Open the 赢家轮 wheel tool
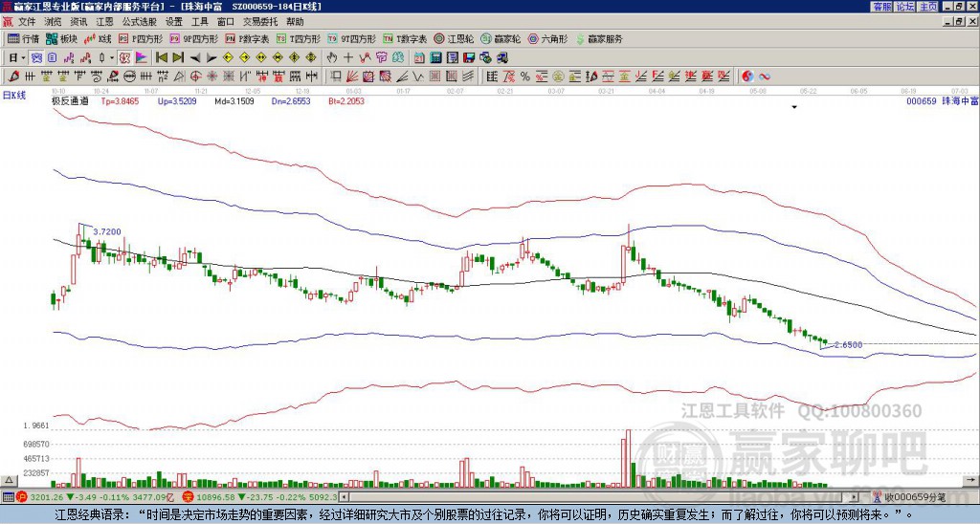 (501, 38)
